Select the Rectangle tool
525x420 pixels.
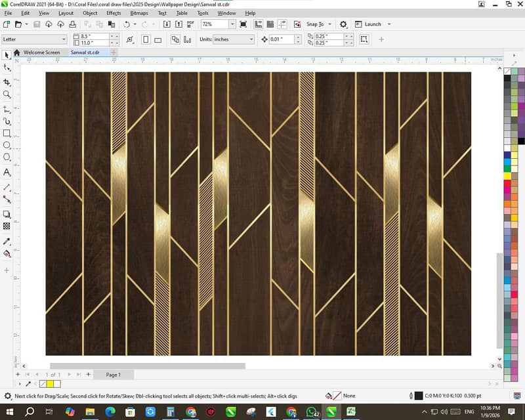(x=7, y=133)
